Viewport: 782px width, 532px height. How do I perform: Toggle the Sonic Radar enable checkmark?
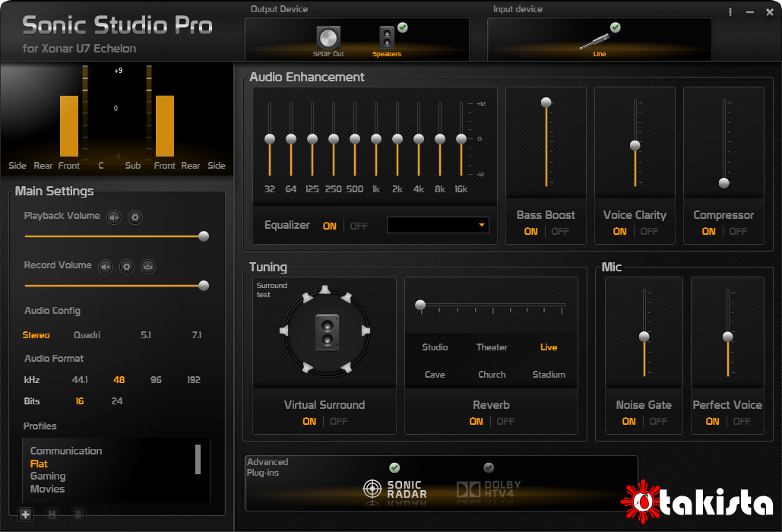[394, 467]
